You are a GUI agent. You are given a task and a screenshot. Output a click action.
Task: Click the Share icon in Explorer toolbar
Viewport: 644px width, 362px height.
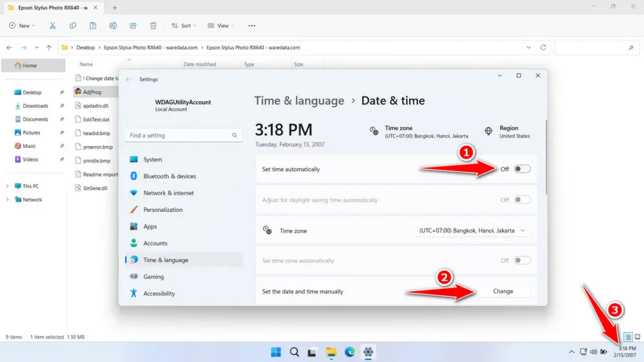click(133, 26)
